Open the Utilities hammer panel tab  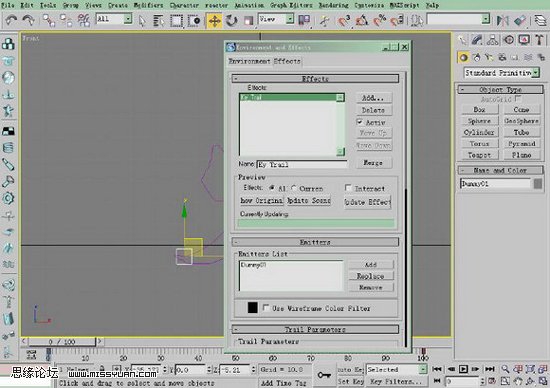(539, 40)
